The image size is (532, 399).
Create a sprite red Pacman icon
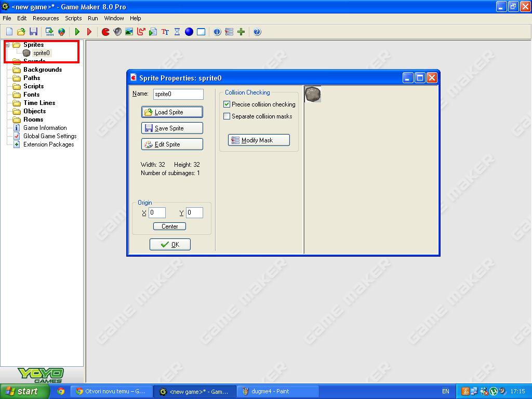click(105, 32)
